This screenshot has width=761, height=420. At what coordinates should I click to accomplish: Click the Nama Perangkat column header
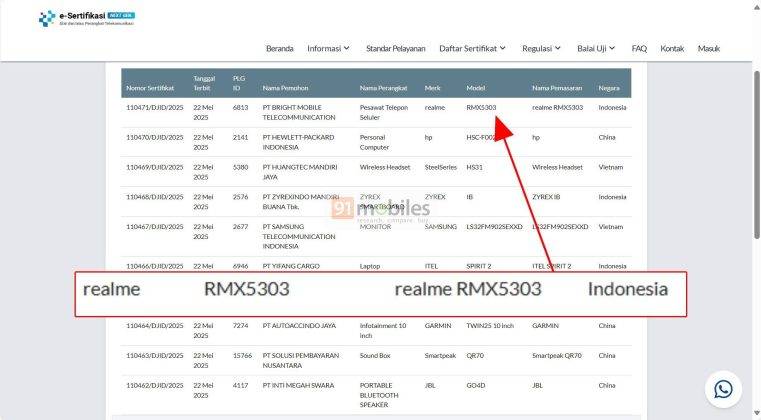pos(383,88)
